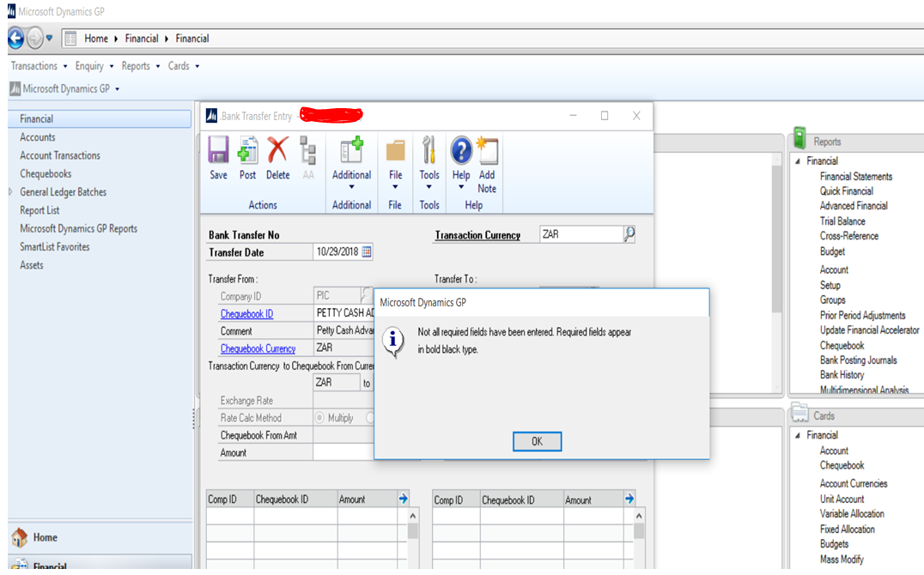Collapse the Financial tree in Reports panel
This screenshot has width=924, height=575.
798,161
